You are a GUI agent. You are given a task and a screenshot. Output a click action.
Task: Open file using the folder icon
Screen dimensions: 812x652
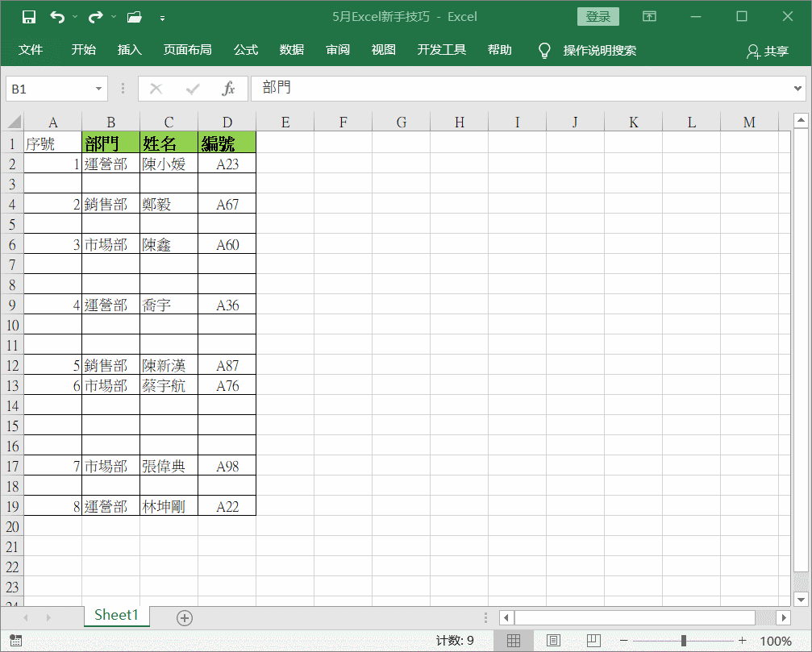point(135,17)
